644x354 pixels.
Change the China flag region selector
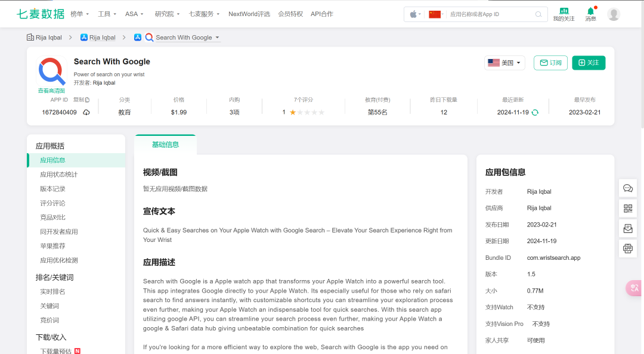point(436,14)
